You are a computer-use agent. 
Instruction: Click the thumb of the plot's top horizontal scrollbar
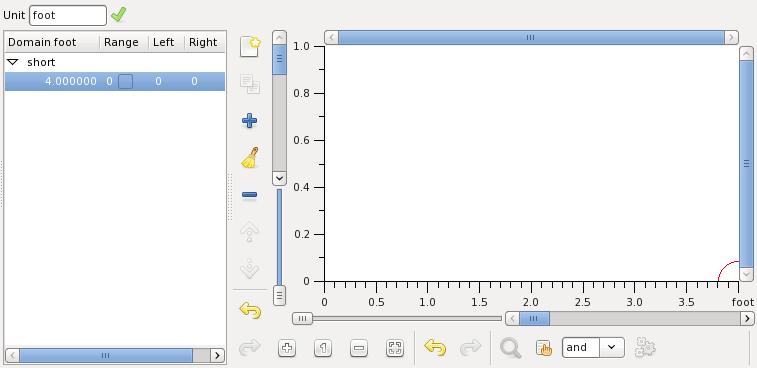(x=531, y=37)
